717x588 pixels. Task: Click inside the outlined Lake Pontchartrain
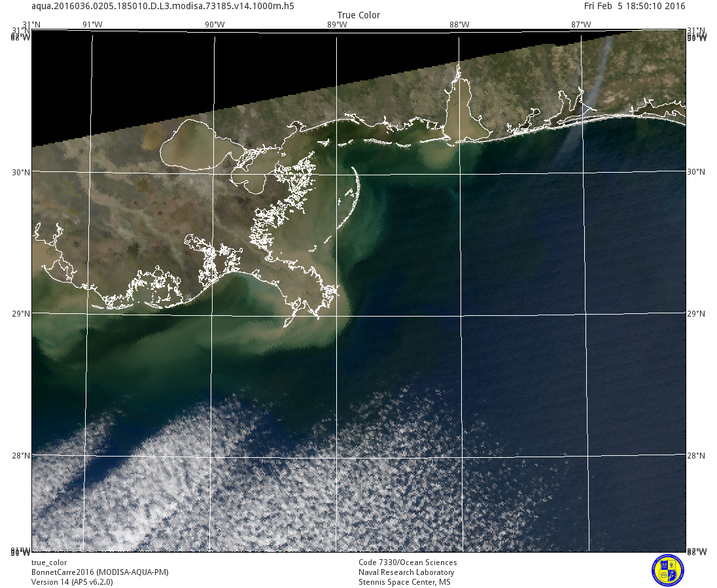click(193, 147)
